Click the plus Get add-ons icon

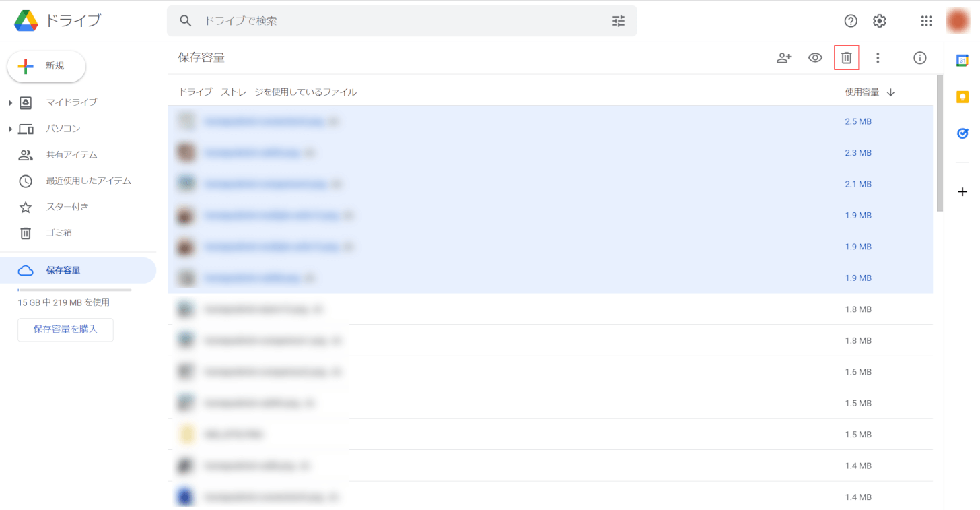pyautogui.click(x=963, y=192)
